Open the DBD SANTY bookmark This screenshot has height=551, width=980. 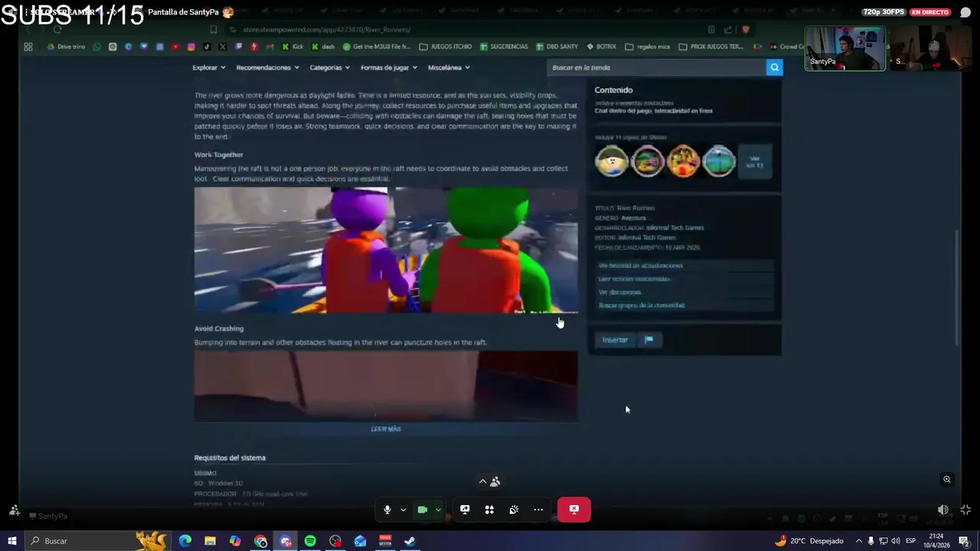(x=557, y=47)
